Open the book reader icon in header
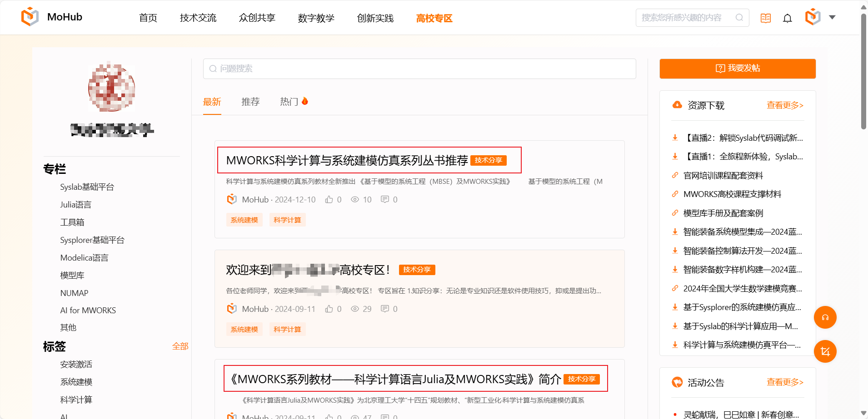The height and width of the screenshot is (419, 868). coord(766,18)
